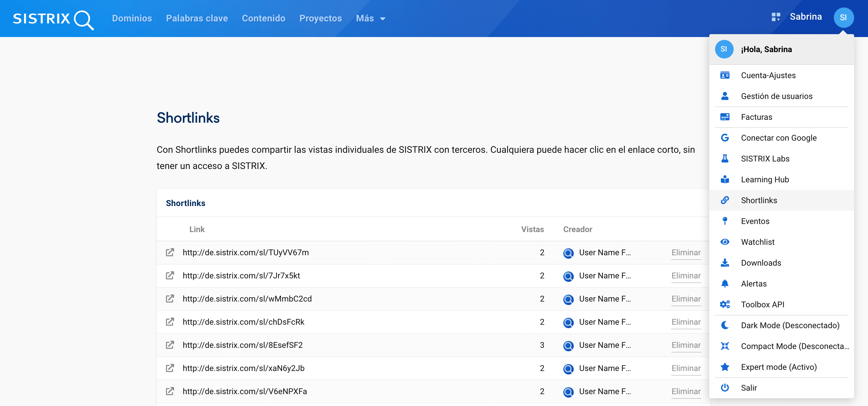Select Cuenta-Ajustes from user menu

pos(768,76)
